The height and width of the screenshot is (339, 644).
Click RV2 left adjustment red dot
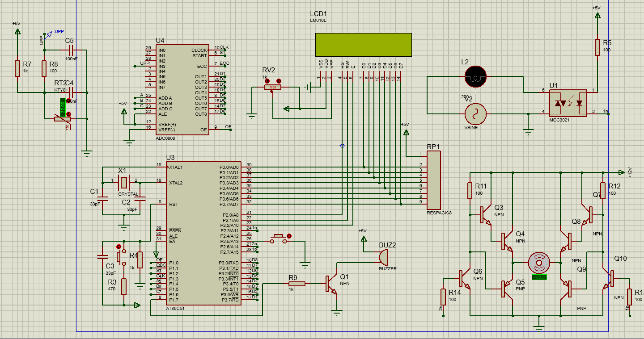tap(267, 81)
